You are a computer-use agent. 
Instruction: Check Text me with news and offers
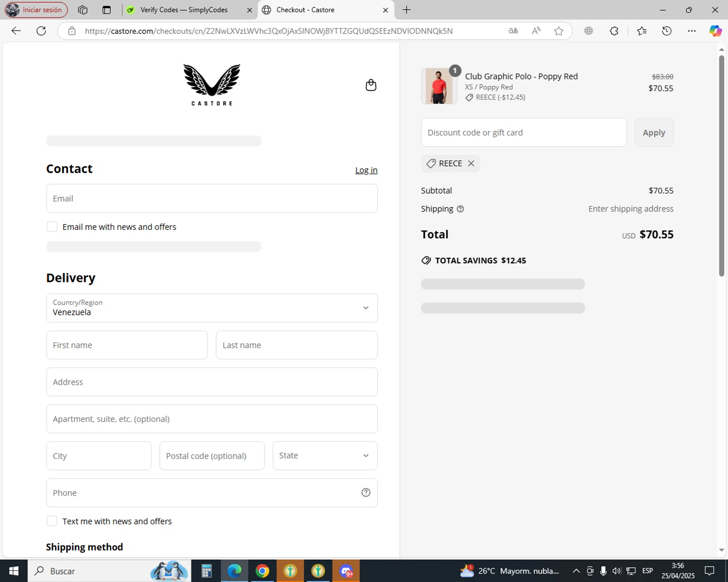[52, 521]
